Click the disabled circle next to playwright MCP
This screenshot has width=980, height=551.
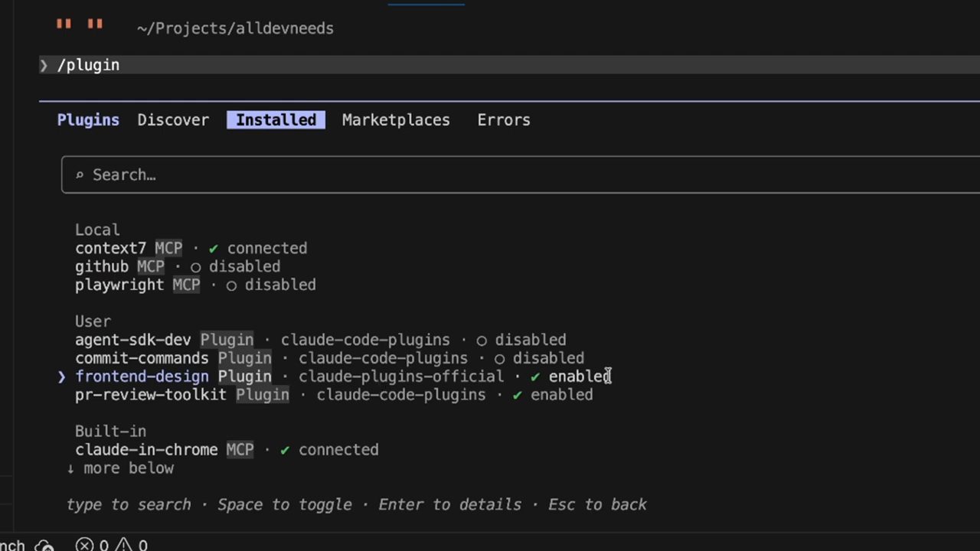(x=231, y=285)
